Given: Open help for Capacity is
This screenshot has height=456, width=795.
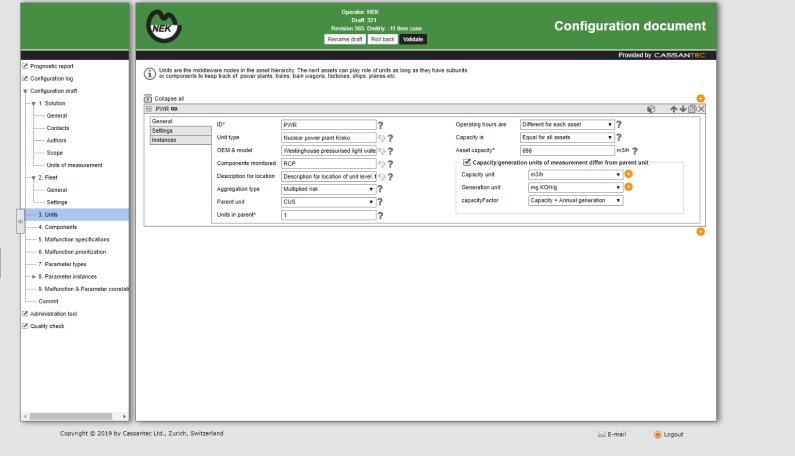Looking at the screenshot, I should click(619, 137).
